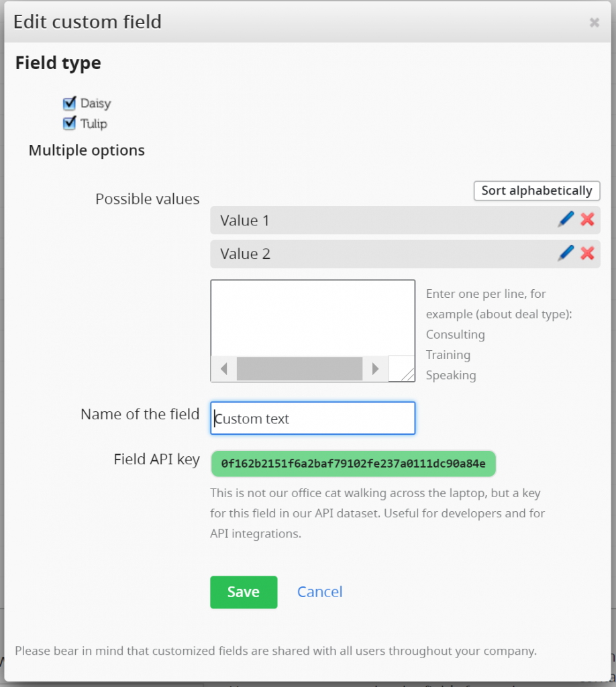Uncheck the Daisy checkbox
The image size is (616, 687).
pyautogui.click(x=69, y=103)
